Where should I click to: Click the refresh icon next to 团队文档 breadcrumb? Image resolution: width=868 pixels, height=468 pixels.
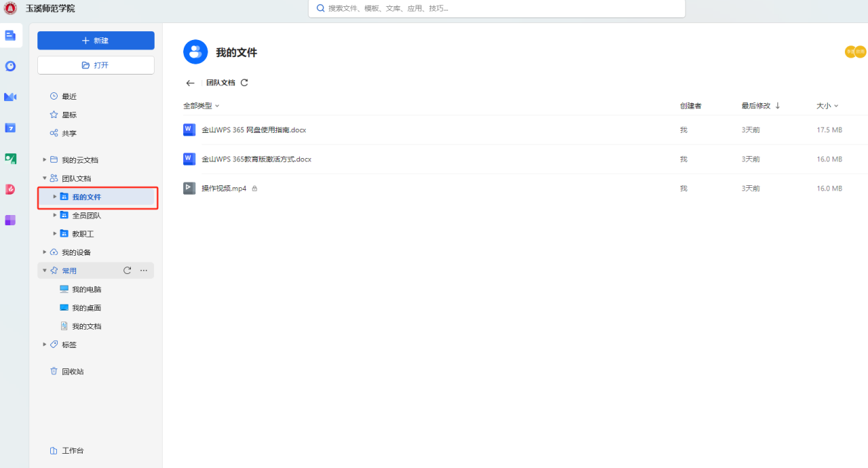[245, 83]
